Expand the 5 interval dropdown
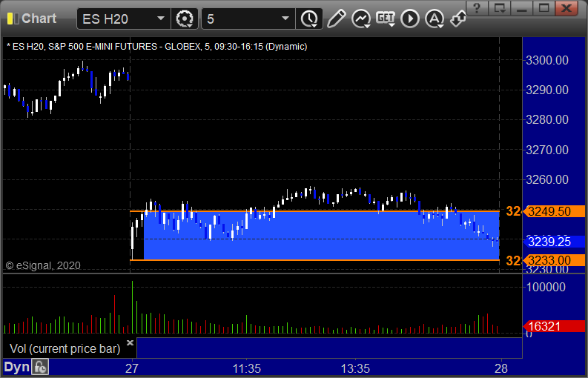Viewport: 588px width, 378px height. tap(285, 19)
